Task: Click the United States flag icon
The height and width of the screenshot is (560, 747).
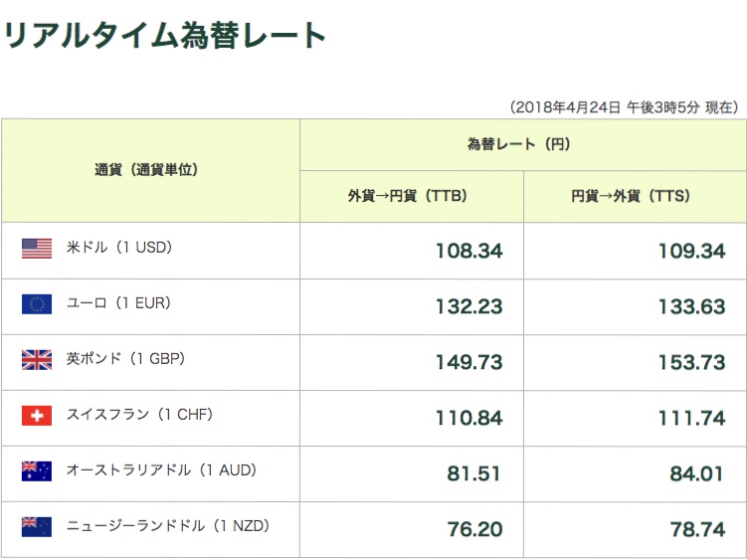Action: pos(37,249)
